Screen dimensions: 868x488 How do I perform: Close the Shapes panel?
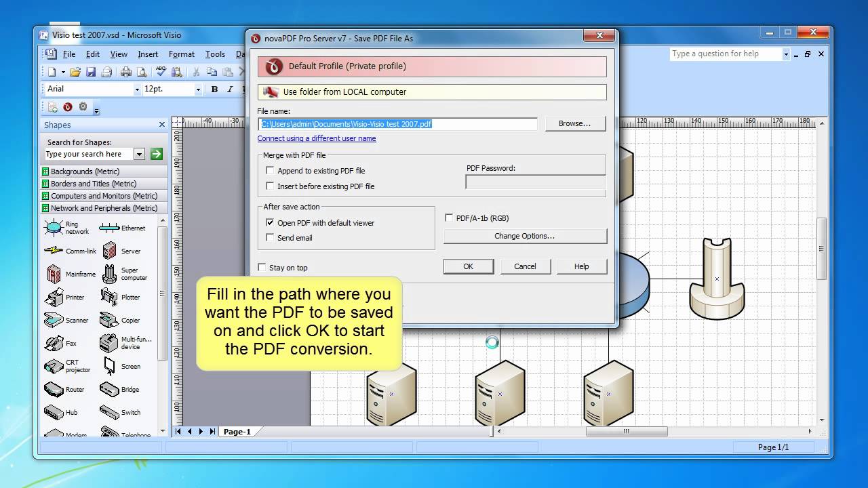162,125
